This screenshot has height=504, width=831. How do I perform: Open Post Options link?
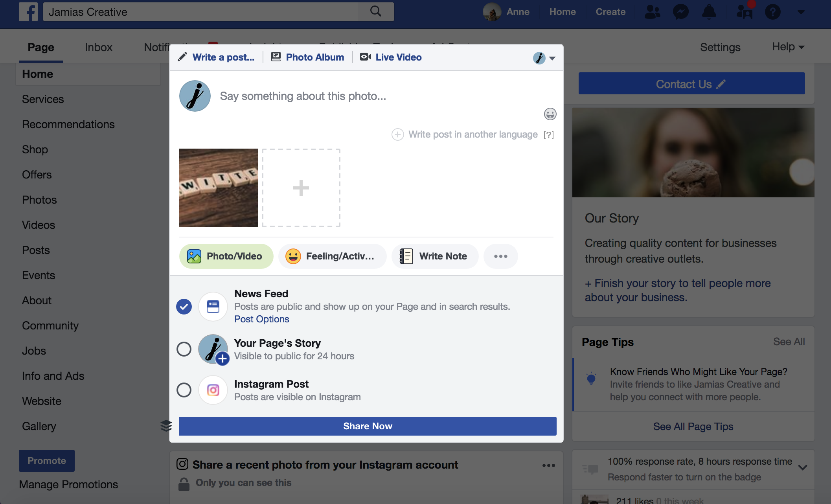[262, 319]
